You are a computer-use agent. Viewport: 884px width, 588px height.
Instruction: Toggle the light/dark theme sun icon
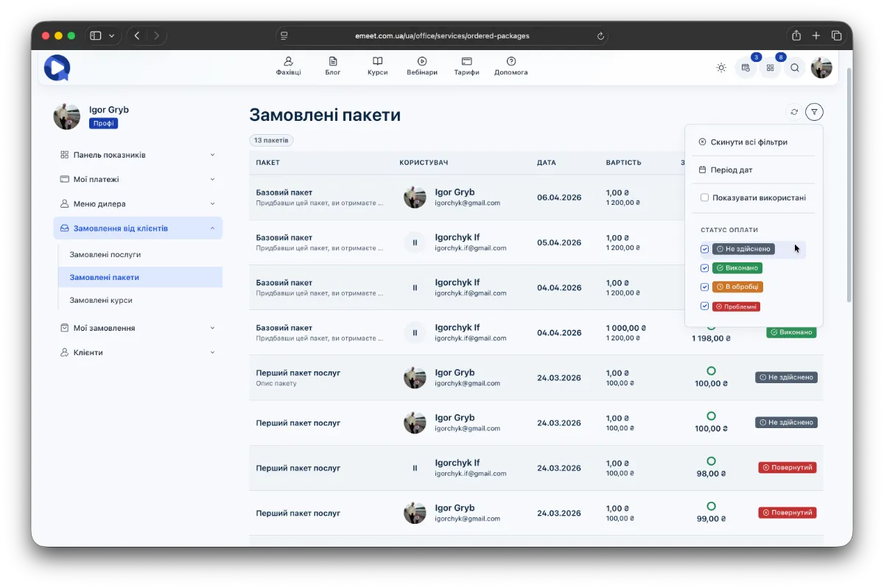click(x=721, y=68)
